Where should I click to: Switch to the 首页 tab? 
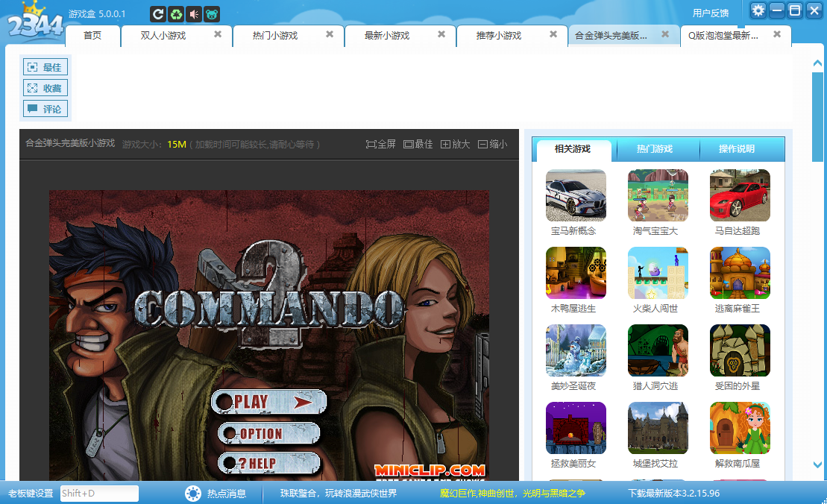(92, 35)
